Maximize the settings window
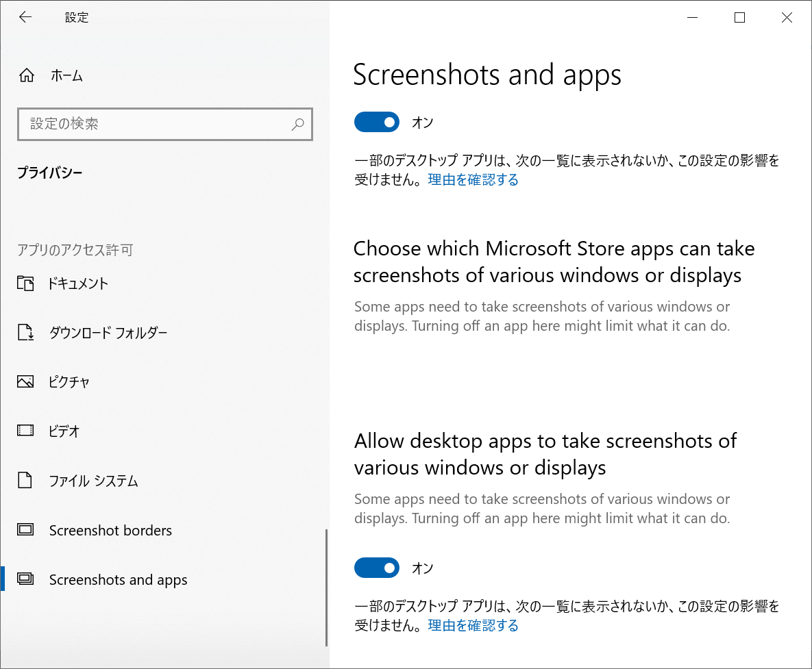This screenshot has width=812, height=669. pyautogui.click(x=739, y=18)
